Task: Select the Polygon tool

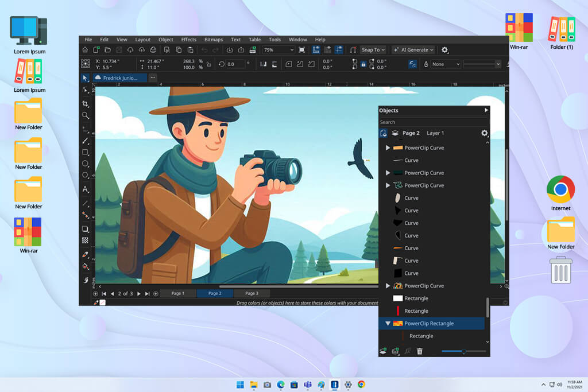Action: point(85,176)
